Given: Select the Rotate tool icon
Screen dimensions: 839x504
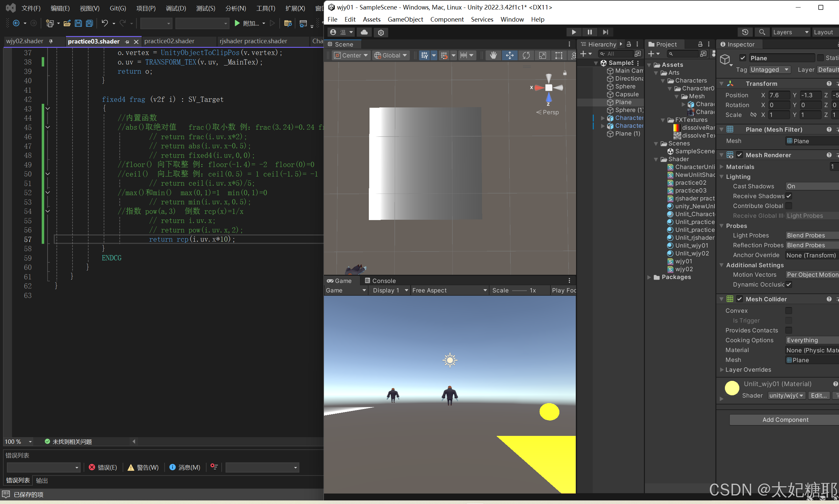Looking at the screenshot, I should pyautogui.click(x=526, y=55).
